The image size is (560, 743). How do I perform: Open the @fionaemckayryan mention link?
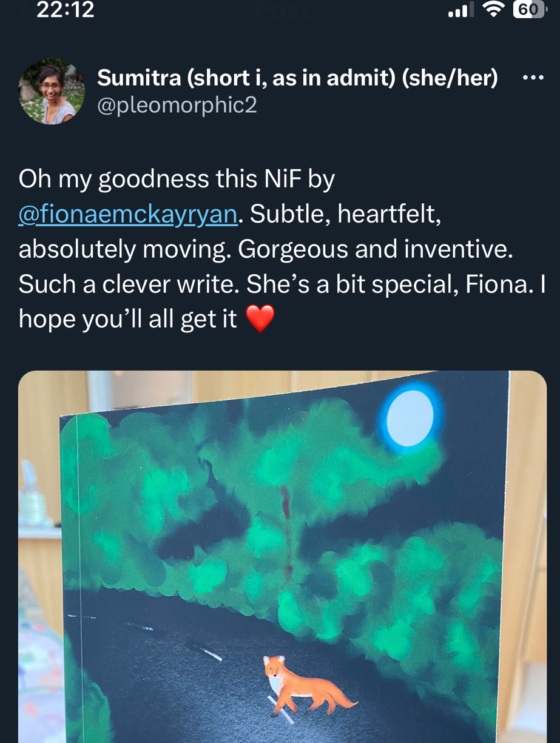[128, 214]
